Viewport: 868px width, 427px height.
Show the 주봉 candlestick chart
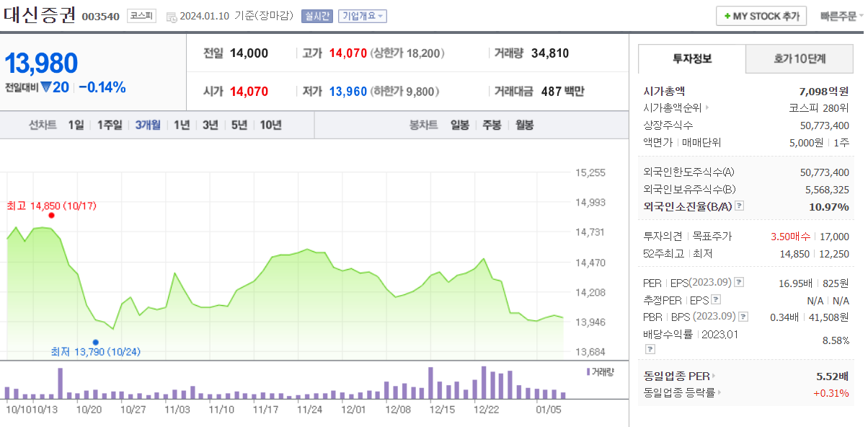coord(492,125)
